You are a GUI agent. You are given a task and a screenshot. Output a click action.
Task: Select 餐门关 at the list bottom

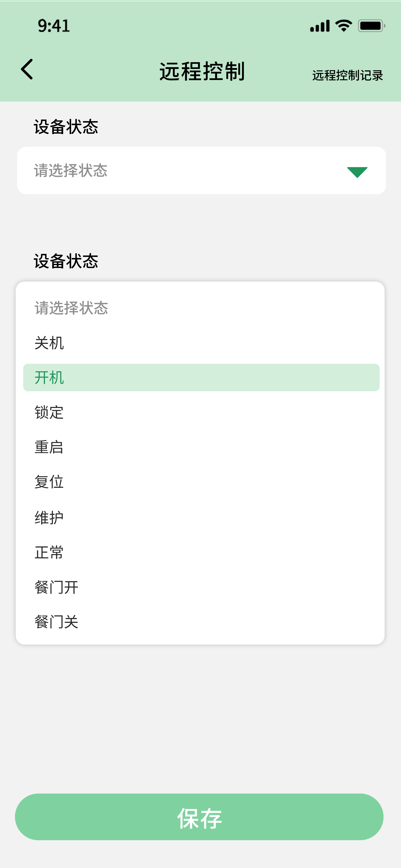click(56, 622)
